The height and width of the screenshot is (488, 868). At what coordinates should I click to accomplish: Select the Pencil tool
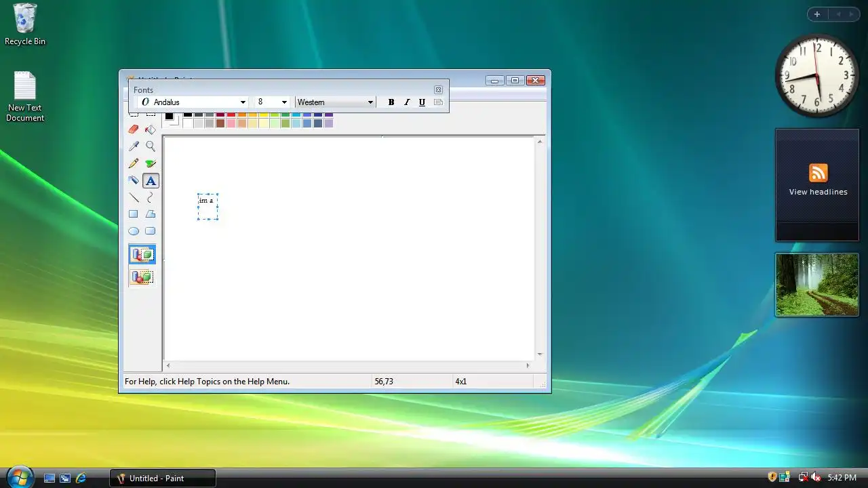(x=134, y=163)
